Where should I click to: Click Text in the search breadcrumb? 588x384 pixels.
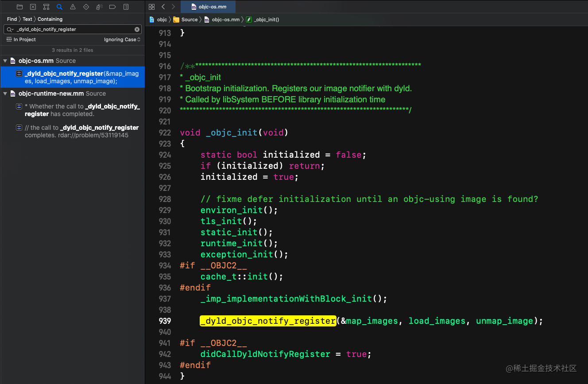pos(27,19)
